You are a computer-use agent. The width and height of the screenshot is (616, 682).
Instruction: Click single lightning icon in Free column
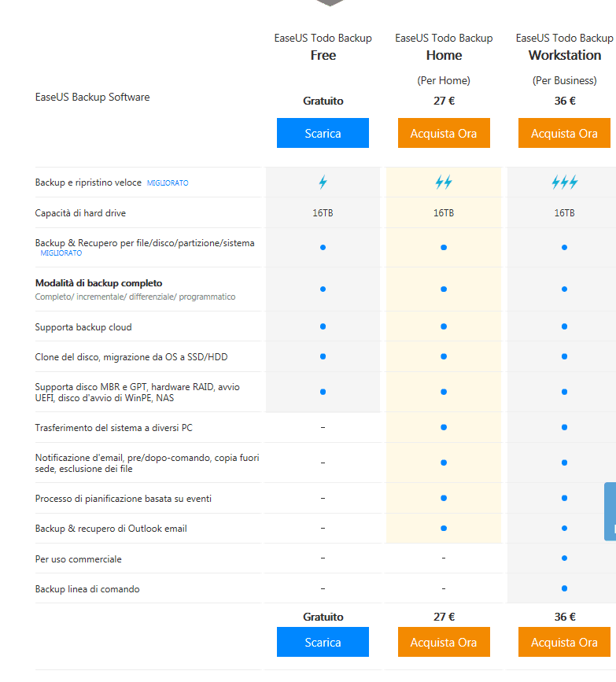(x=323, y=182)
